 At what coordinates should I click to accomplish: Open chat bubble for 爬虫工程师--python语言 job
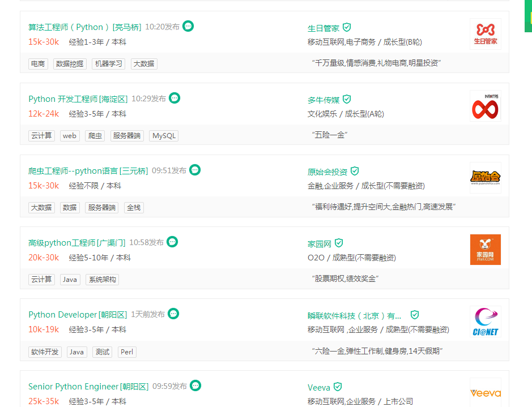(195, 170)
